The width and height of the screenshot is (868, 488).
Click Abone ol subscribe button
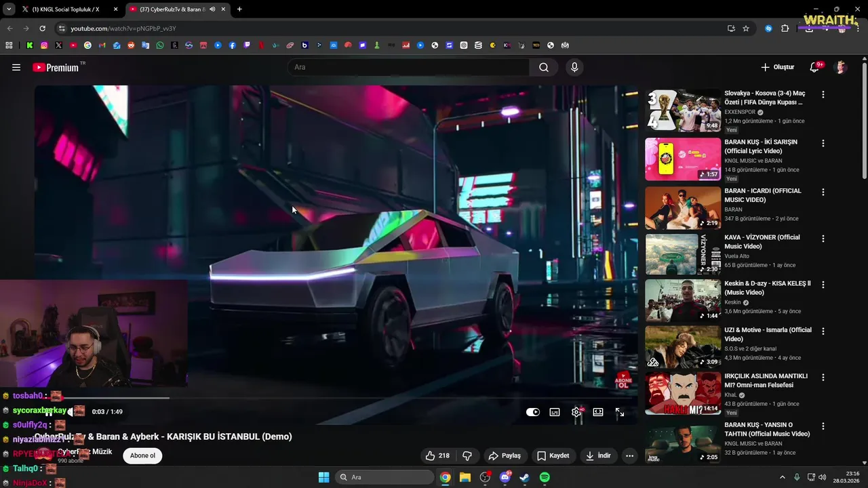[x=142, y=455]
